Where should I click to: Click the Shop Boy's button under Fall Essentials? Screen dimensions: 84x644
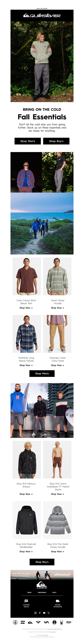[x=56, y=141]
